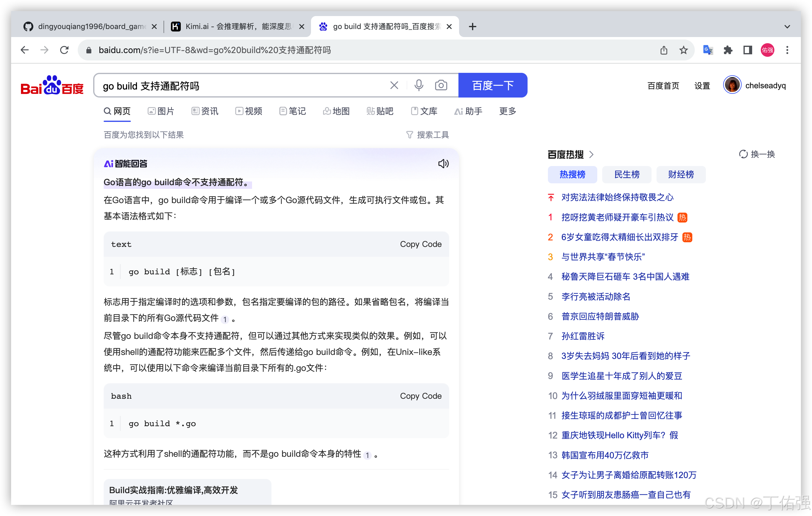Close the Kimi.ai tab

(x=302, y=27)
